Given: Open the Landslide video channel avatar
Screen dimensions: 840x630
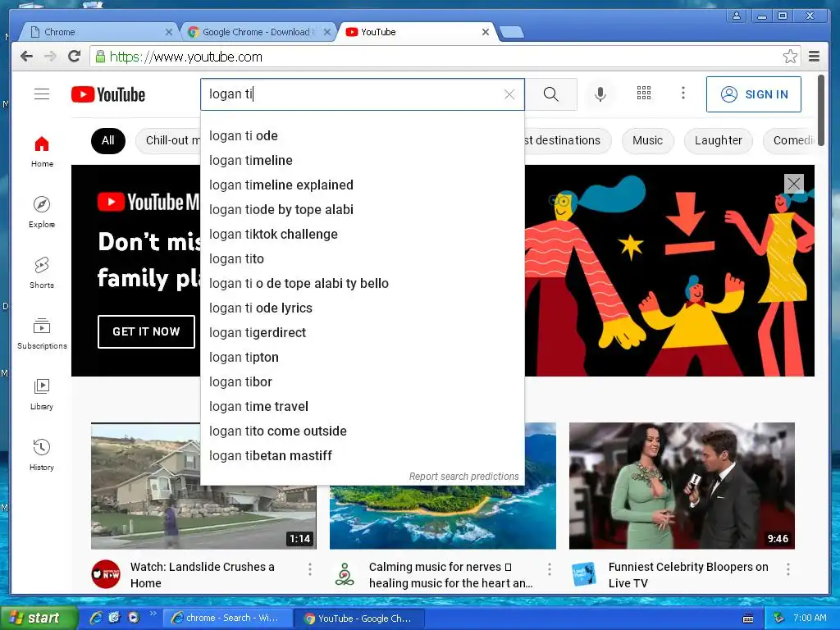Looking at the screenshot, I should click(106, 574).
